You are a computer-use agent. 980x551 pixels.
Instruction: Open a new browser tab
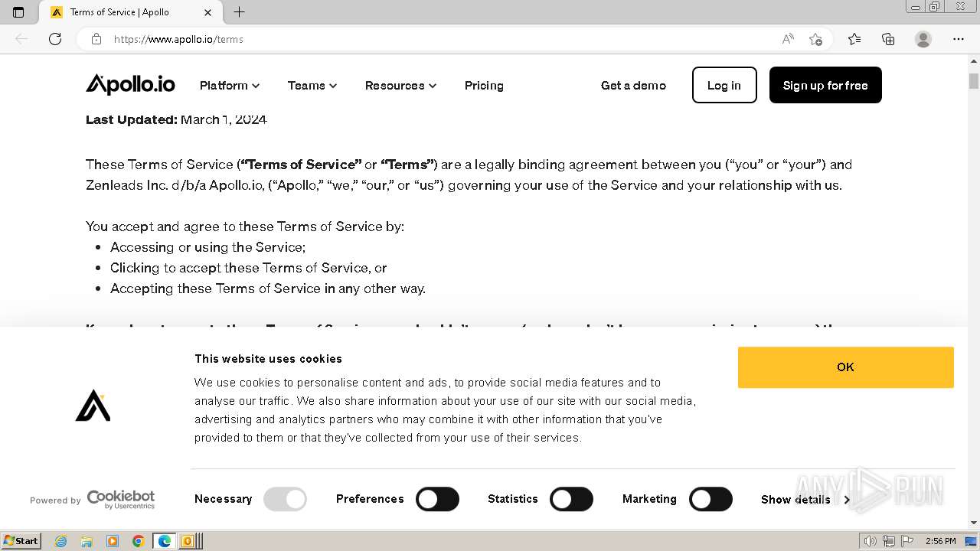240,12
